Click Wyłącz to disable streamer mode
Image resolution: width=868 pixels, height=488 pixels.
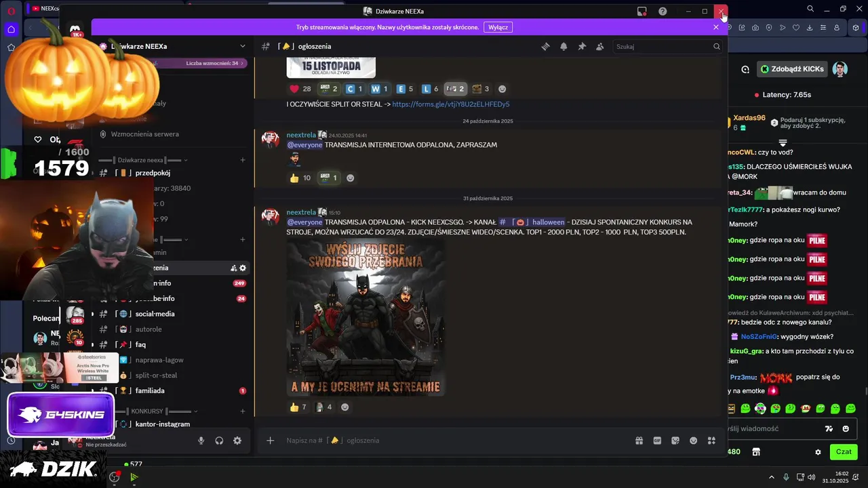[498, 27]
